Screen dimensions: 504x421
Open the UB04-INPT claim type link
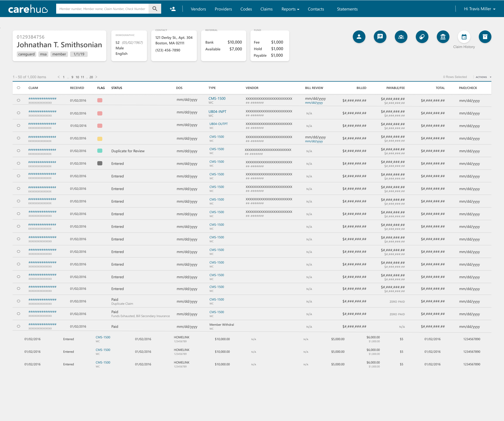click(x=217, y=112)
